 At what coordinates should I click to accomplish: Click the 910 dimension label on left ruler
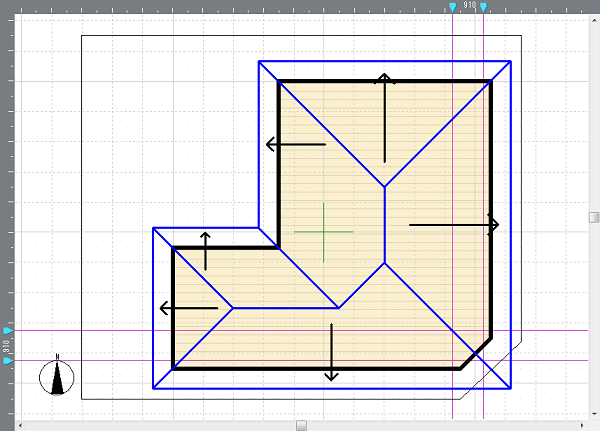tap(6, 346)
